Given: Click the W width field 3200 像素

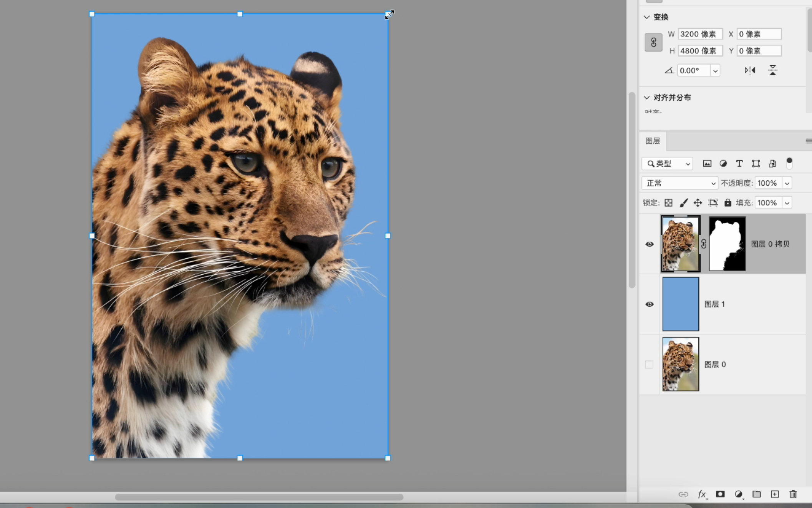Looking at the screenshot, I should click(700, 34).
